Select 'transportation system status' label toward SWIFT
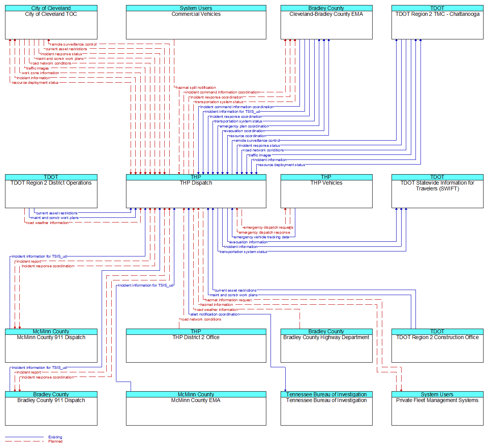Screen dimensions: 487x448 coord(243,252)
